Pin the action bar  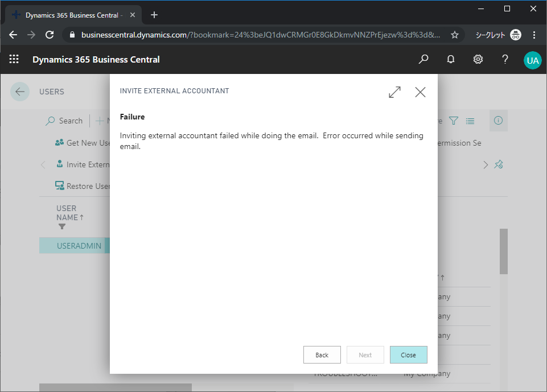click(x=499, y=164)
